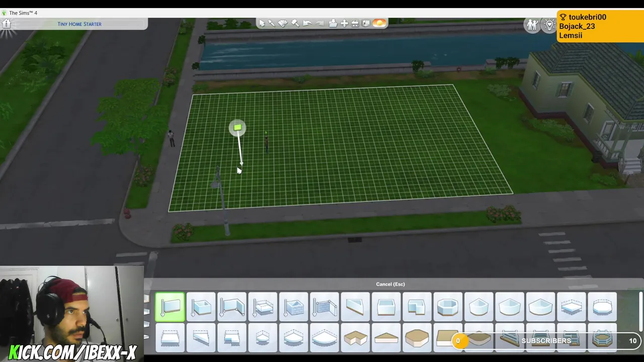Choose the Half Wall tool
This screenshot has height=362, width=644.
pos(325,307)
